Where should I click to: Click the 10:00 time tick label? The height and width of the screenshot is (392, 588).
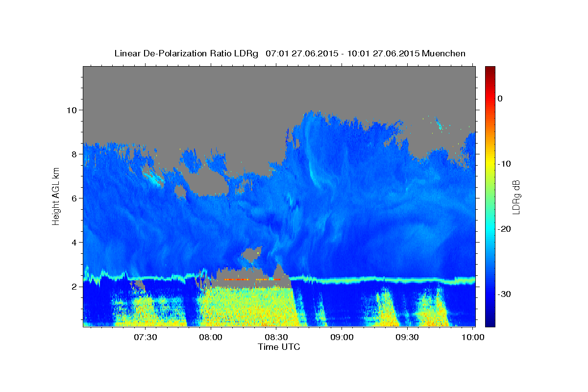click(472, 337)
